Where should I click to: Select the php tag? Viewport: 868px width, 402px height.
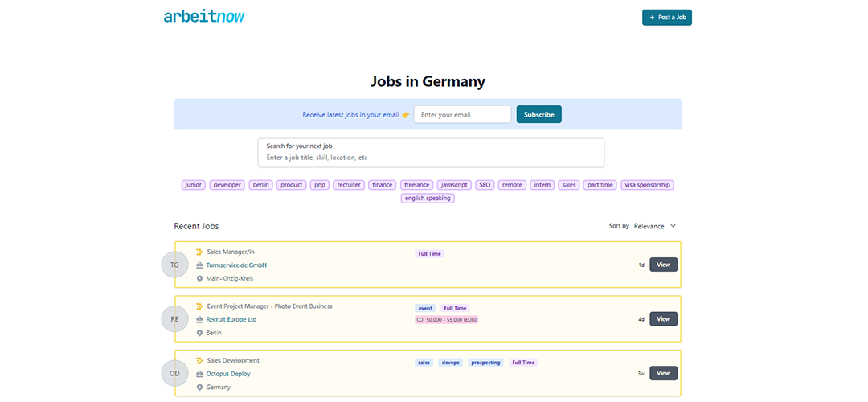tap(319, 185)
